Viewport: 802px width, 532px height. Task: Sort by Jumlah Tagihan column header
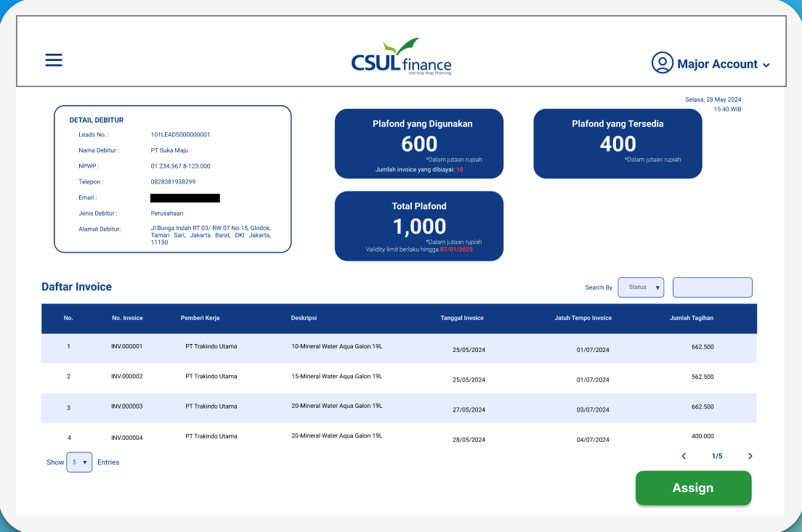(x=692, y=318)
